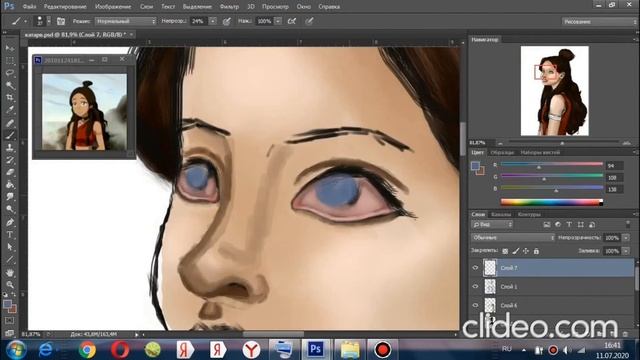This screenshot has height=360, width=640.
Task: Select the Brush tool in toolbox
Action: [x=10, y=135]
